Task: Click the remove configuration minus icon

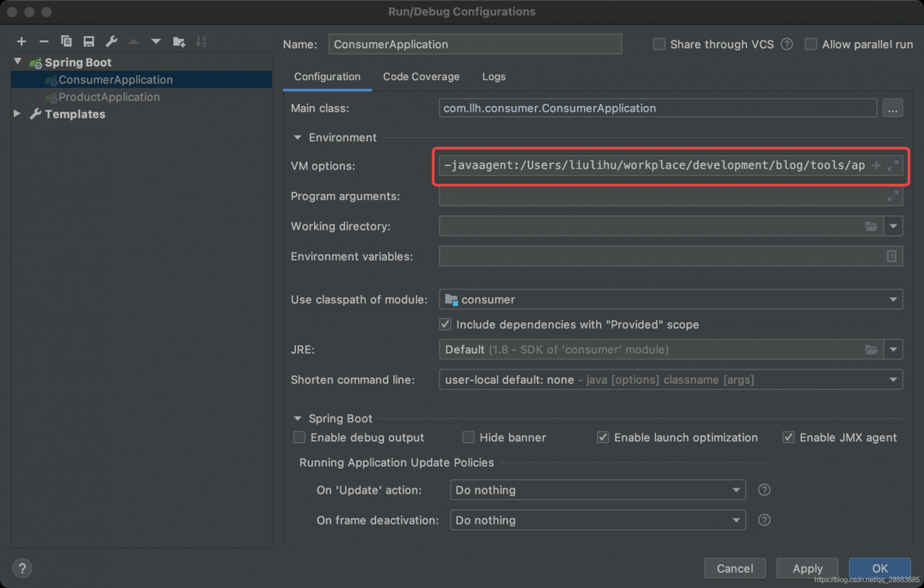Action: pos(44,41)
